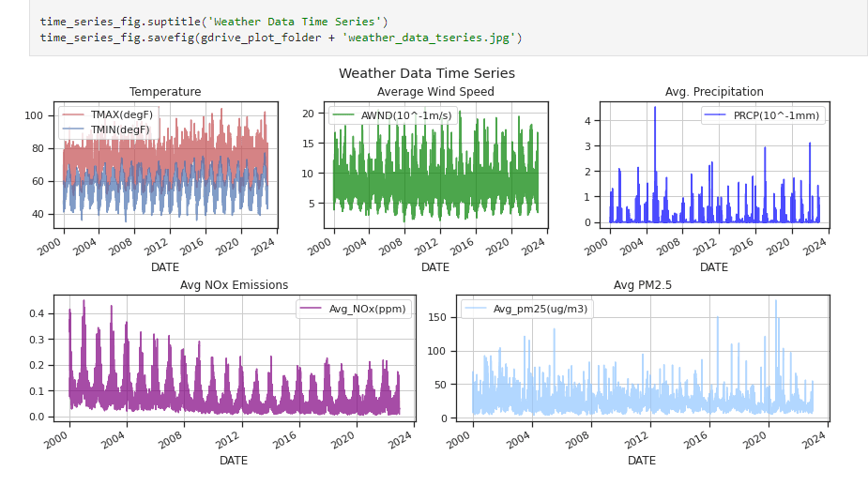868x486 pixels.
Task: Click the Weather Data Time Series title
Action: pyautogui.click(x=427, y=73)
